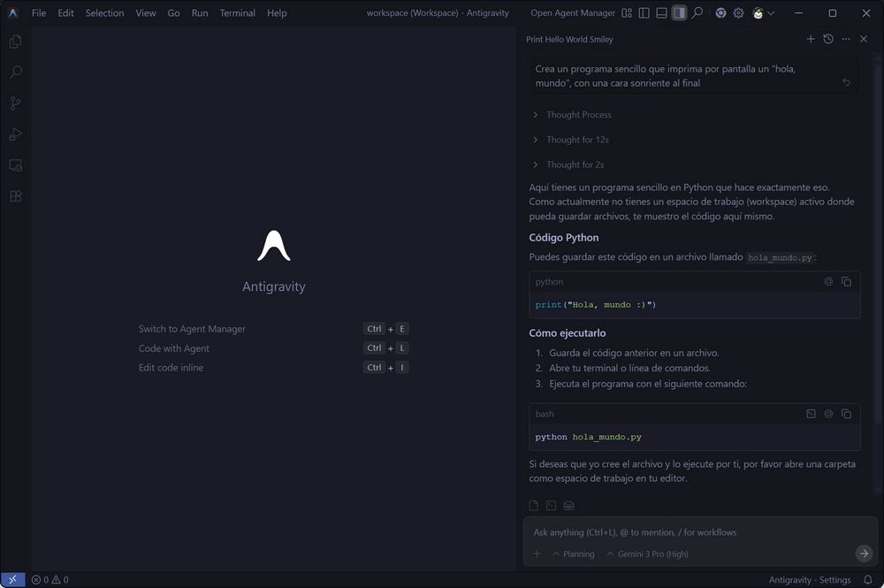Send the message with the arrow icon
Screen dimensions: 884x588
[864, 554]
